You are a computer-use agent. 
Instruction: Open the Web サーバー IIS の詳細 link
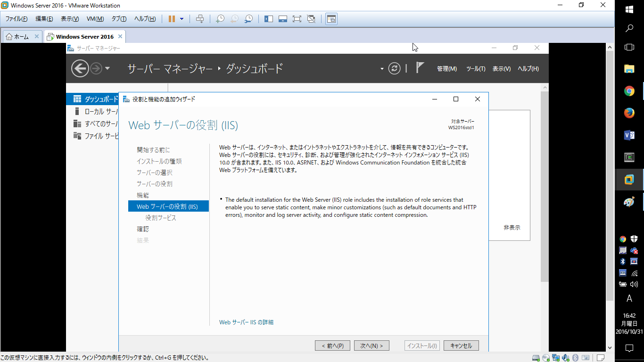246,322
